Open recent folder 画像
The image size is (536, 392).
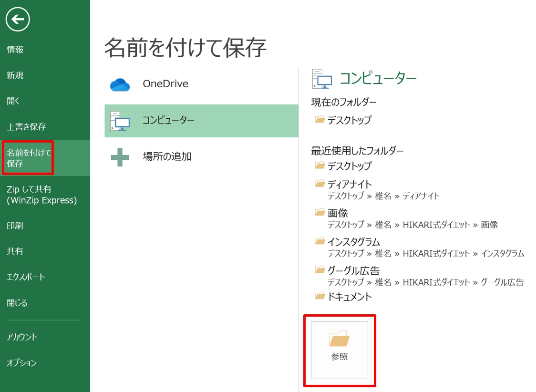point(338,213)
